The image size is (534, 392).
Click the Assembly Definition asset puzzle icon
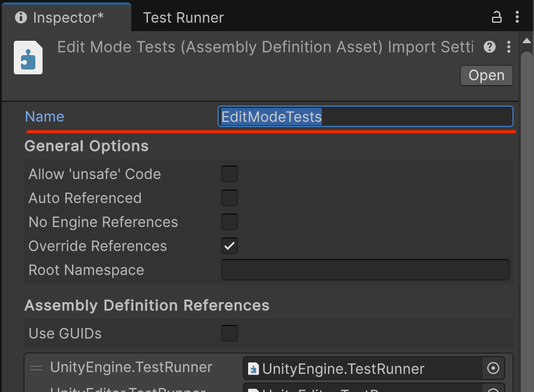coord(28,58)
